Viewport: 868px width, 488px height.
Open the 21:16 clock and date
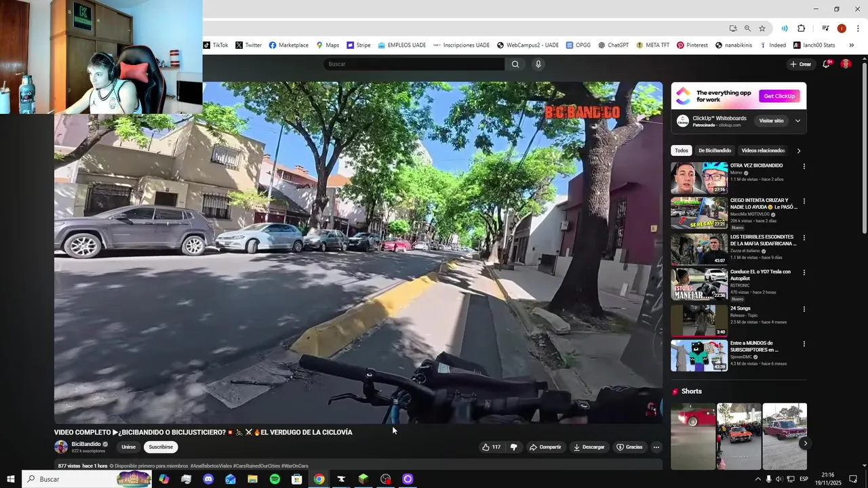[x=827, y=479]
